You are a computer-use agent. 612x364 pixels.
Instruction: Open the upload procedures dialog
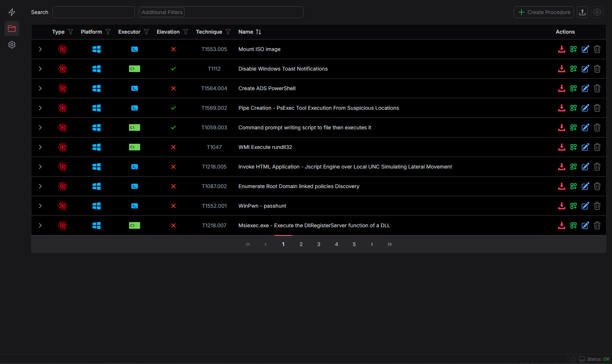(582, 12)
